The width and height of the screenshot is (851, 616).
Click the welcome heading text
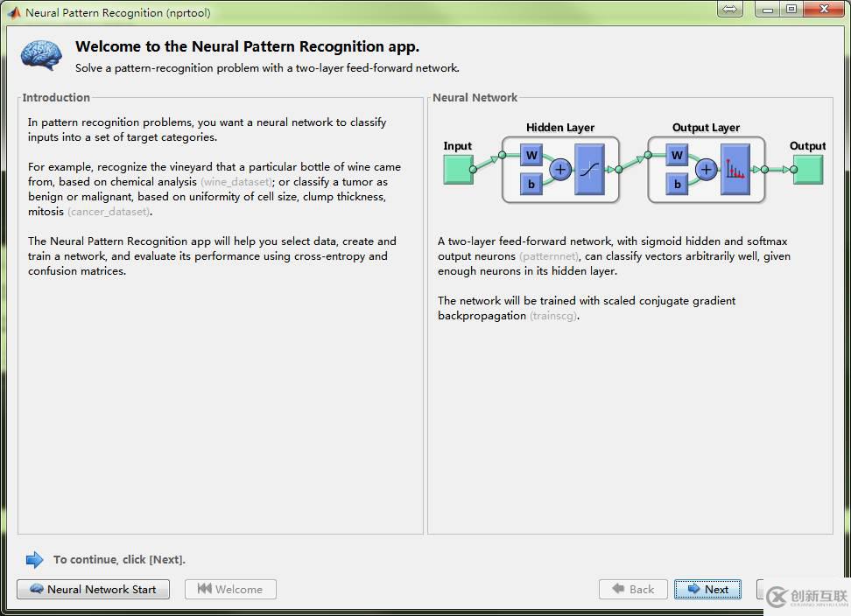tap(248, 46)
